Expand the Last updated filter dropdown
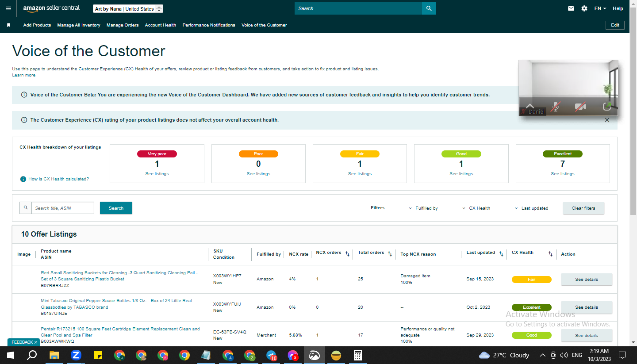The height and width of the screenshot is (364, 637). (531, 208)
